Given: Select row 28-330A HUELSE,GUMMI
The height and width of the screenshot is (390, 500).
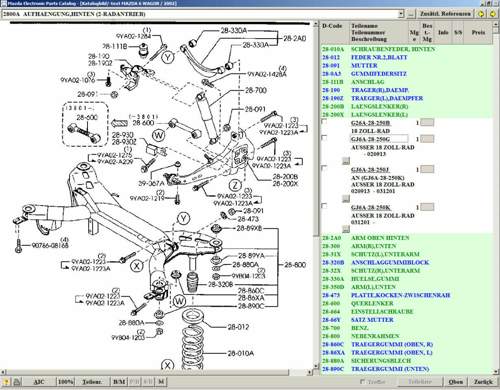Looking at the screenshot, I should [x=406, y=279].
